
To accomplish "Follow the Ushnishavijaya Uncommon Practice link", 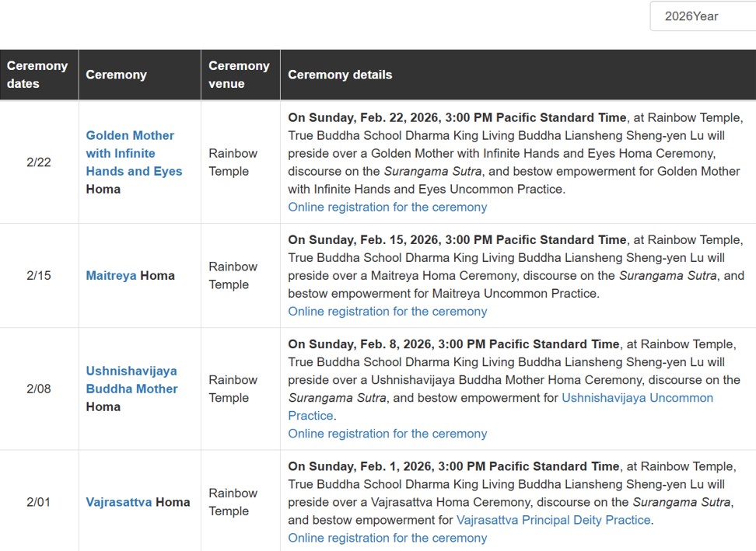I will 637,398.
